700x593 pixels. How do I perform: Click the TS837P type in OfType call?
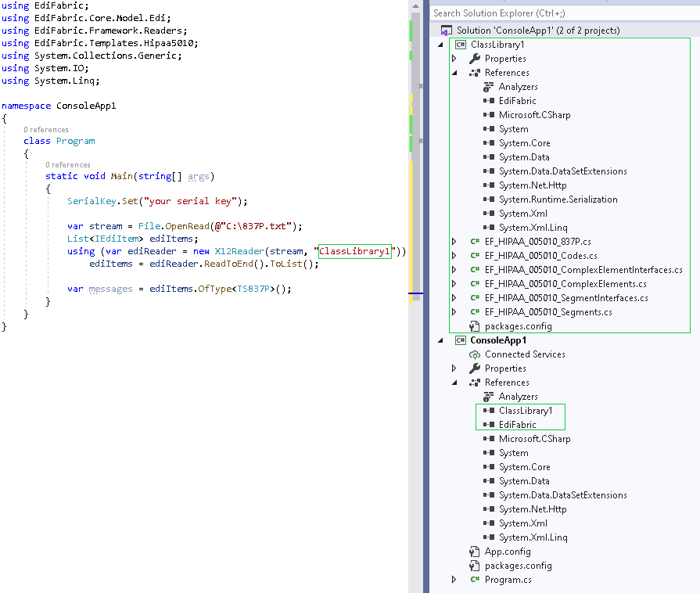[253, 289]
